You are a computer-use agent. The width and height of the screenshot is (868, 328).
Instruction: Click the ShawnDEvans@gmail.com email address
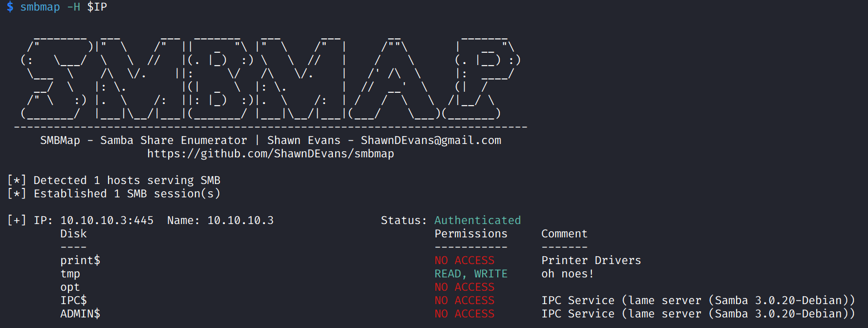(431, 140)
